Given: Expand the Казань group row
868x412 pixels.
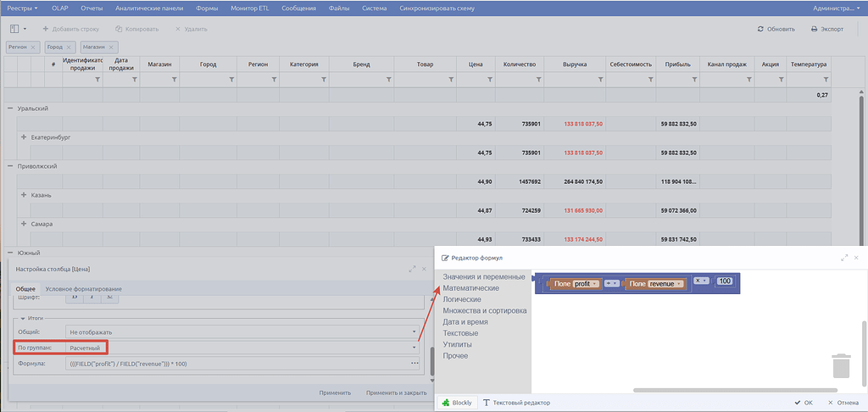Looking at the screenshot, I should tap(24, 195).
